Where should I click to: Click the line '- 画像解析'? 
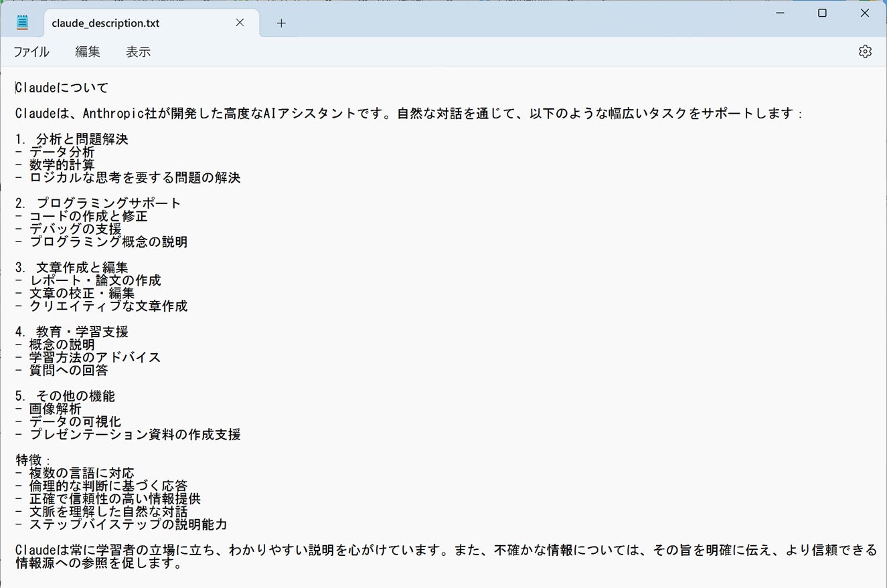(48, 409)
